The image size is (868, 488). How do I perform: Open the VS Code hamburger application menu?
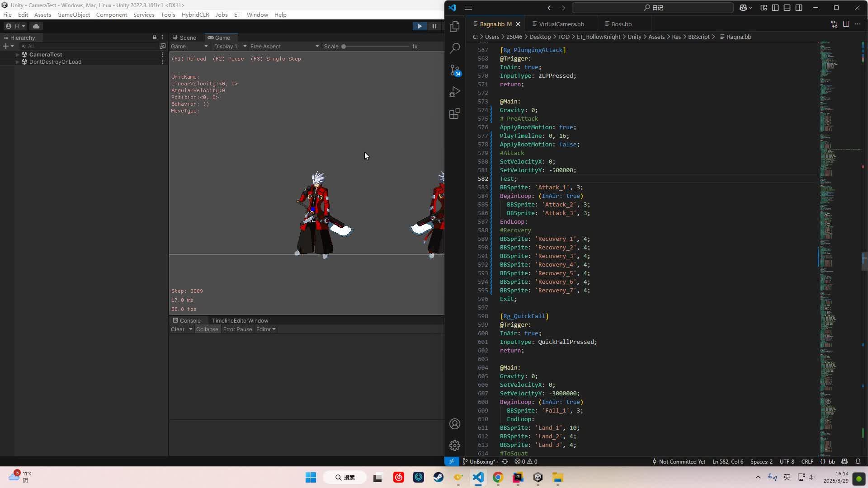[x=468, y=8]
